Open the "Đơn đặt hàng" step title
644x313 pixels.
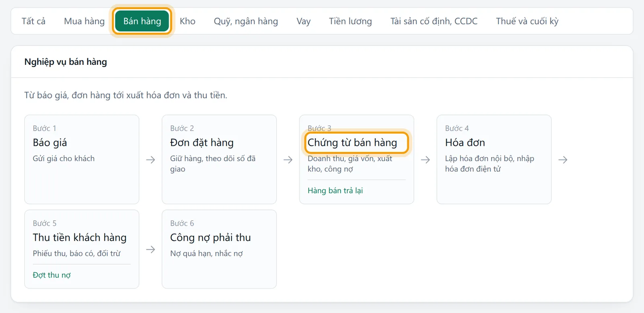[202, 143]
